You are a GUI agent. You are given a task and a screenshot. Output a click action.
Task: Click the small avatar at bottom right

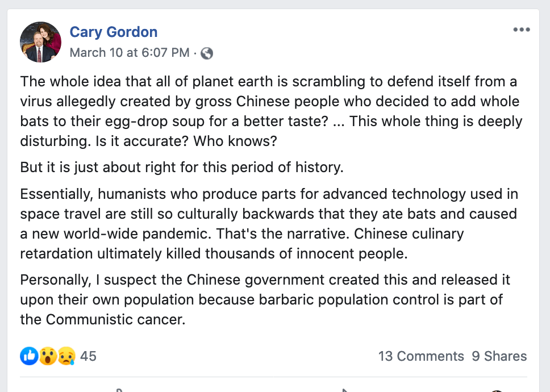497,390
